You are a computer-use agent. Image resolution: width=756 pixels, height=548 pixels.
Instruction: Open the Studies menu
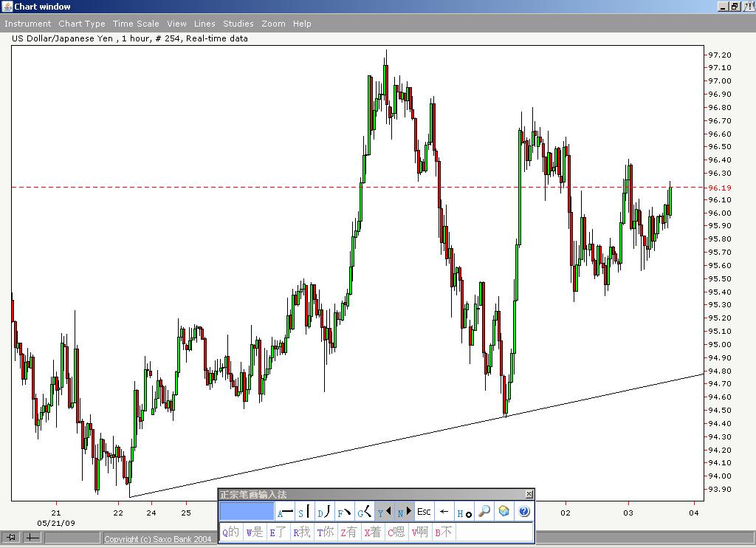(x=238, y=24)
